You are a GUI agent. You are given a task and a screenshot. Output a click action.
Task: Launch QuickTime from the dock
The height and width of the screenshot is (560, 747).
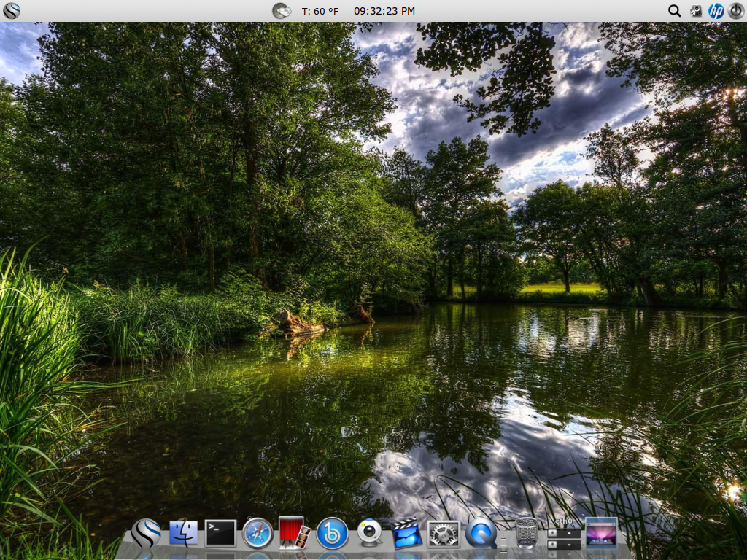(481, 534)
